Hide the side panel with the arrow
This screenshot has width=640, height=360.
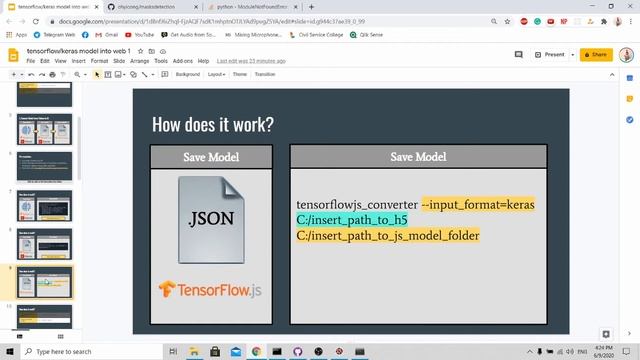[x=630, y=334]
